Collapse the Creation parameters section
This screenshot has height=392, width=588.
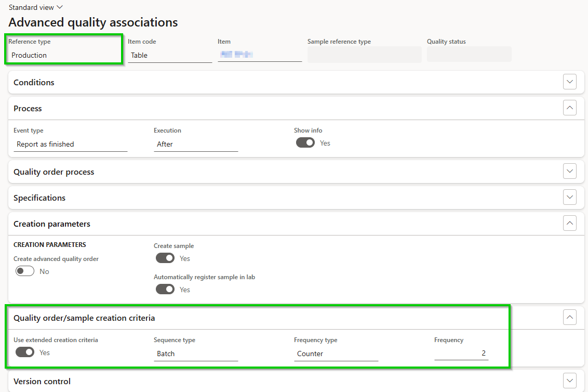coord(569,223)
